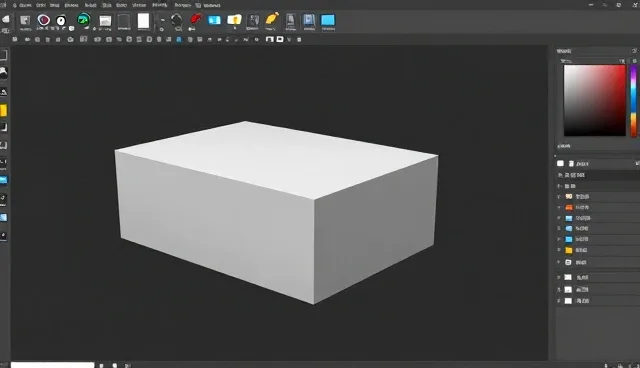Image resolution: width=640 pixels, height=368 pixels.
Task: Click the dark circular rotate icon in toolbar
Action: 177,20
